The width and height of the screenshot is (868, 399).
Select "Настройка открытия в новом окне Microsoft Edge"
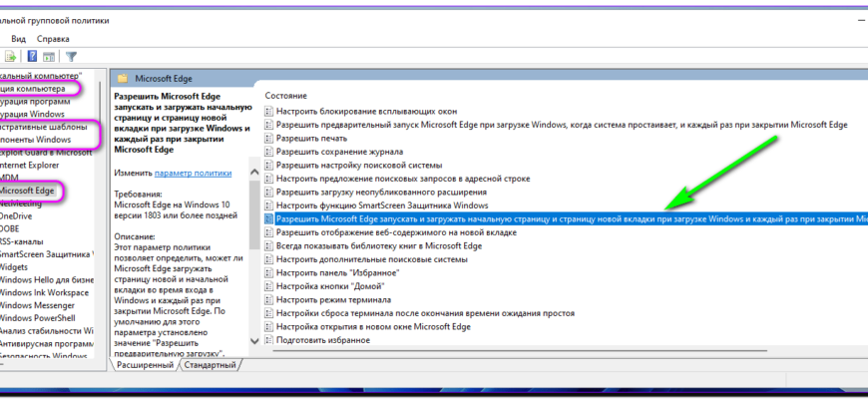tap(373, 326)
